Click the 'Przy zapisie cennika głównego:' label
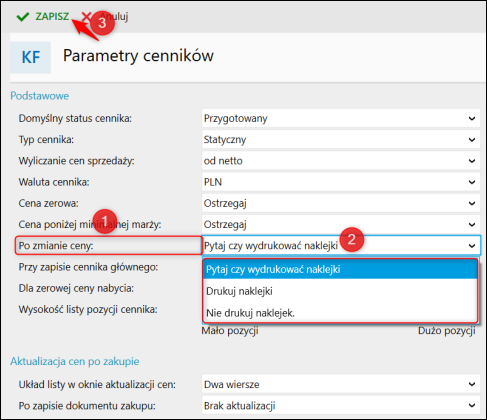 [x=88, y=267]
